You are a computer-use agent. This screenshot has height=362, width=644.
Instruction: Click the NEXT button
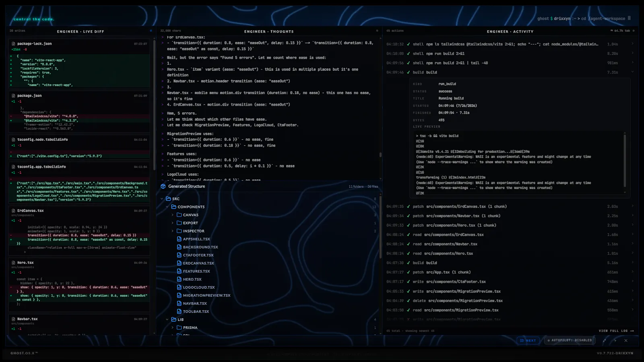pyautogui.click(x=528, y=340)
